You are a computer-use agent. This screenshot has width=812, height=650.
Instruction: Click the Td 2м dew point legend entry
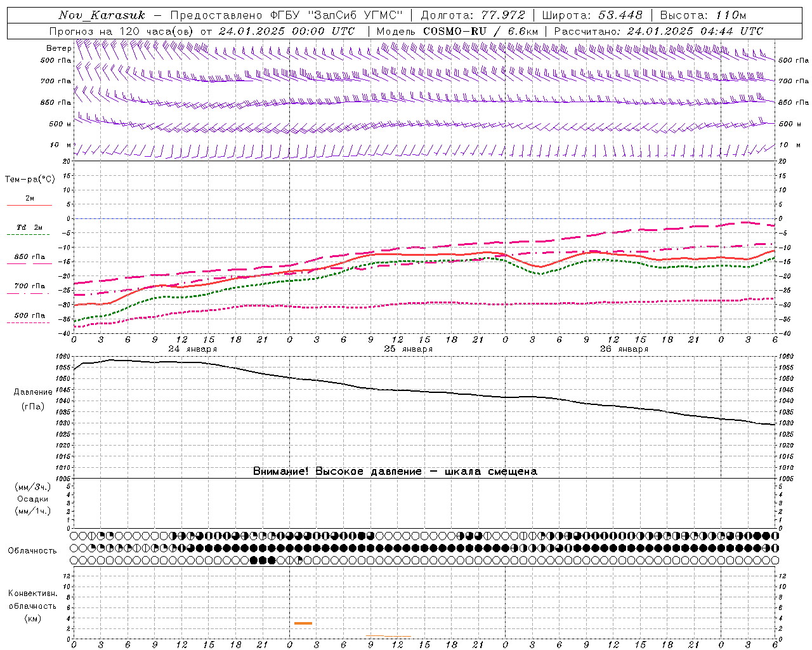[30, 227]
